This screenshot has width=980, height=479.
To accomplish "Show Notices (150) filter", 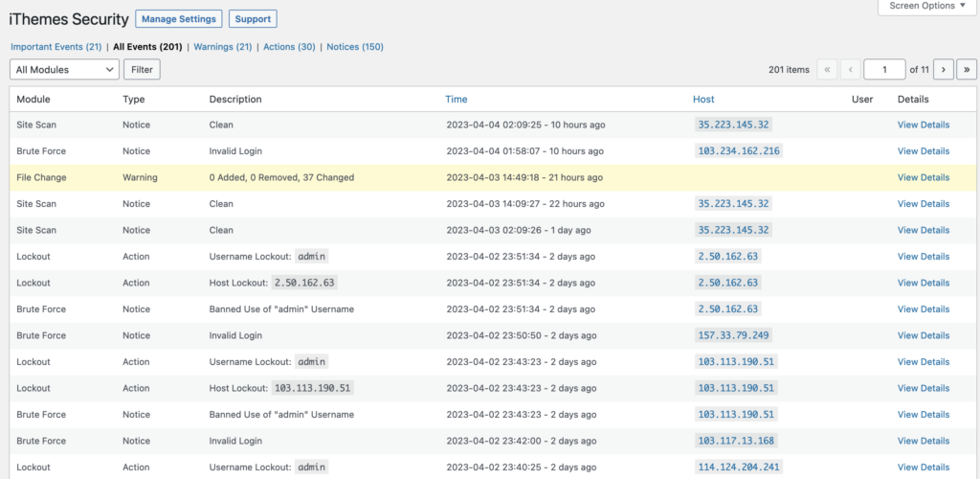I will tap(355, 47).
